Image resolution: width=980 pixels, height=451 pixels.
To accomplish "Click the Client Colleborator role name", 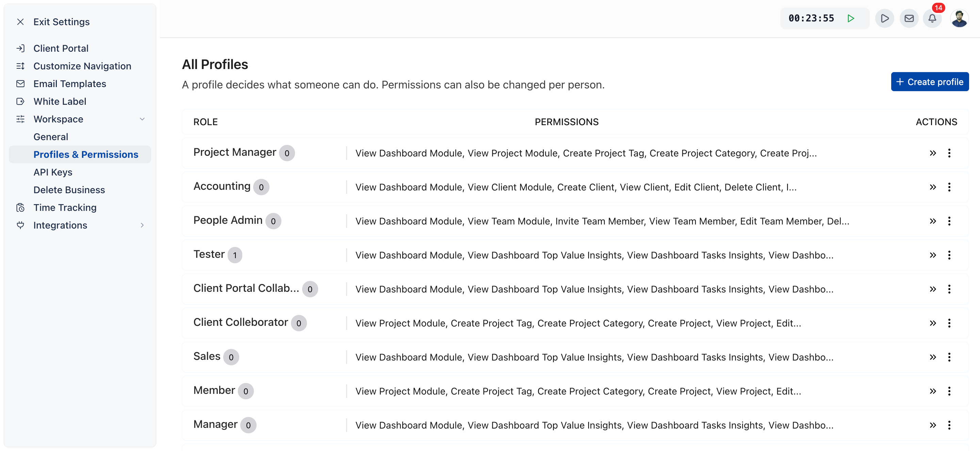I will (x=241, y=322).
